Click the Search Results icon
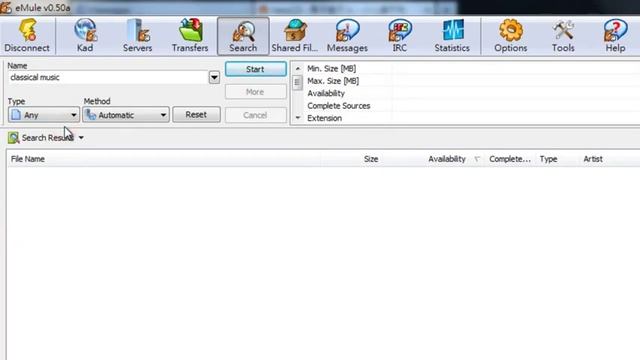 tap(13, 138)
